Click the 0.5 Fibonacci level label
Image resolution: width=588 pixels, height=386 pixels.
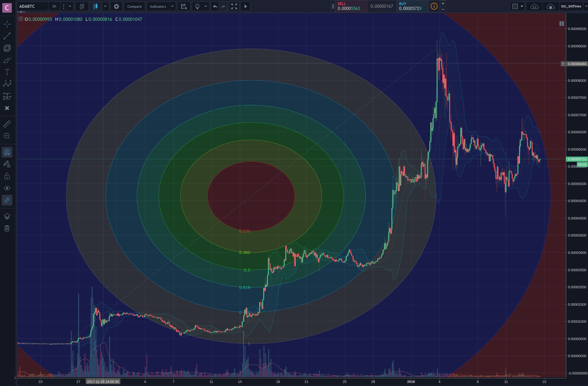(247, 270)
